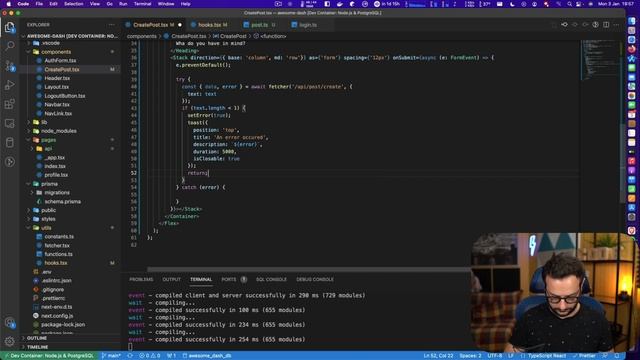This screenshot has width=640, height=360.
Task: Click the horizontal editor scrollbar
Action: coord(308,269)
